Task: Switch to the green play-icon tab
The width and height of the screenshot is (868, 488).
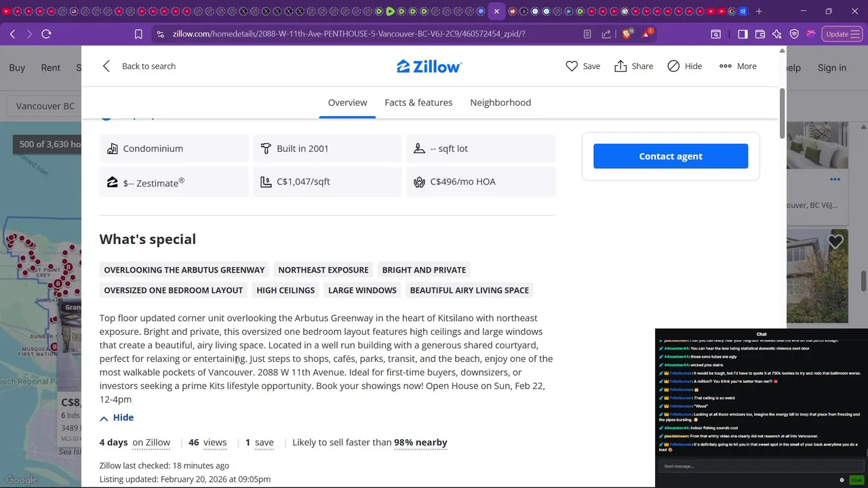Action: (x=390, y=11)
